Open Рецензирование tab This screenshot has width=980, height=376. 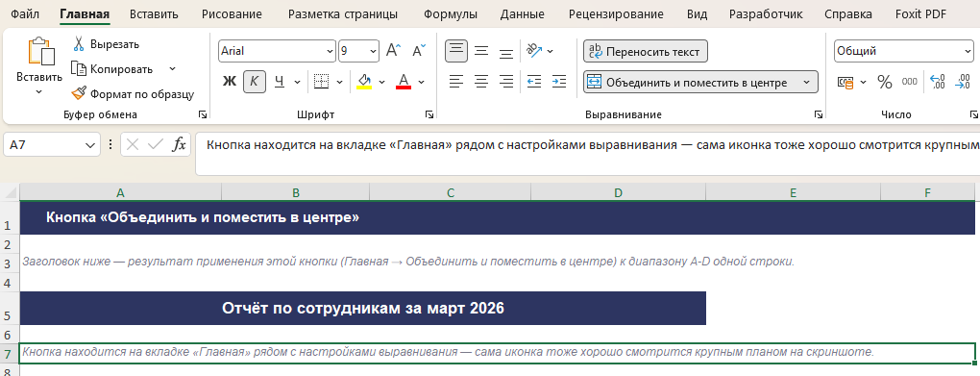(616, 13)
